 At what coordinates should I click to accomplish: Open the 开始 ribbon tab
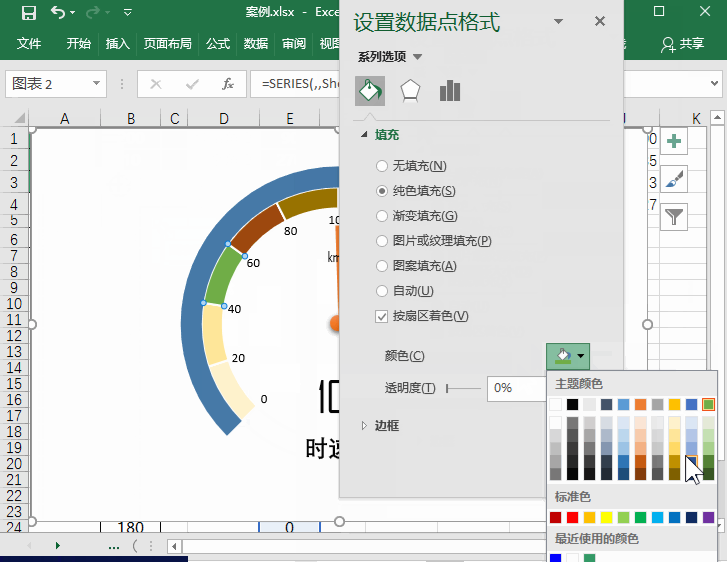78,44
